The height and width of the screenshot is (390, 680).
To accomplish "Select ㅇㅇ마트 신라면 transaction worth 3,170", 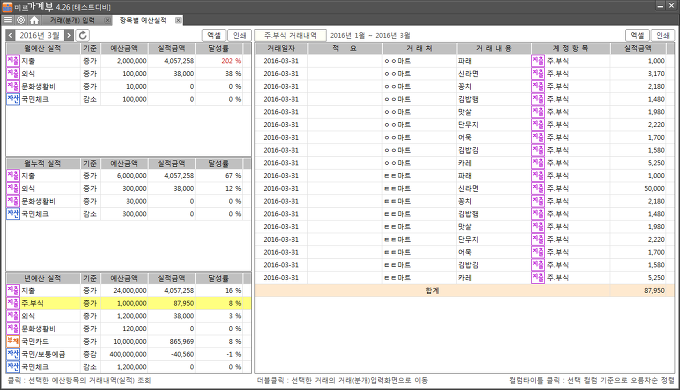I will (x=464, y=74).
